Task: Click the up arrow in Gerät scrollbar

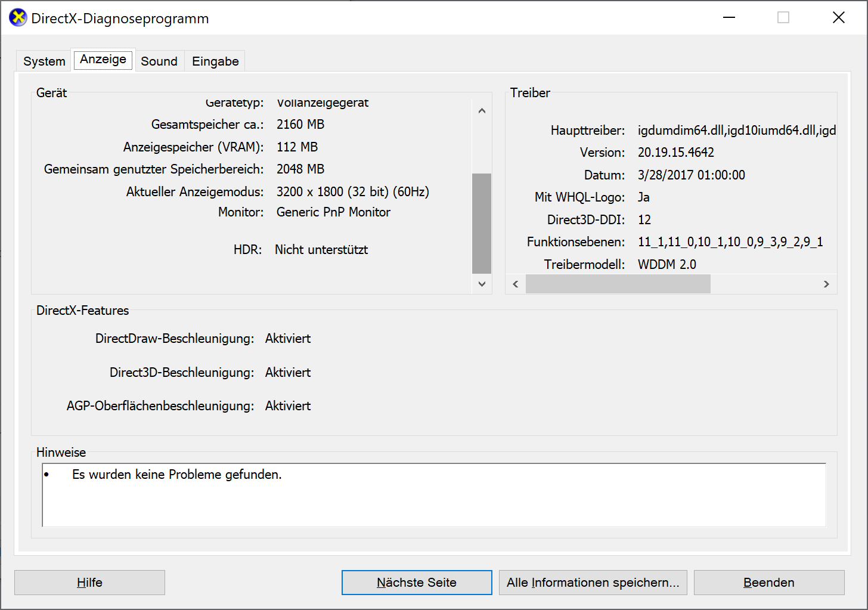Action: 482,111
